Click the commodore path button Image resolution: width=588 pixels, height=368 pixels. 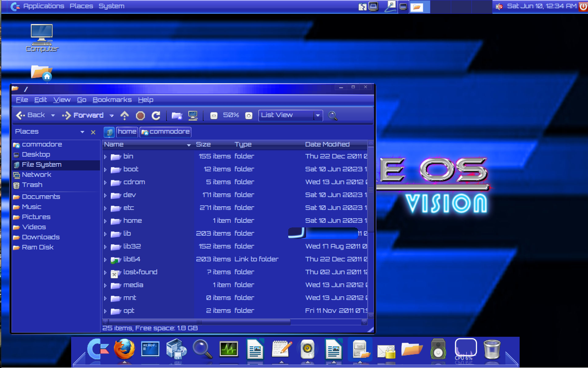click(x=165, y=132)
